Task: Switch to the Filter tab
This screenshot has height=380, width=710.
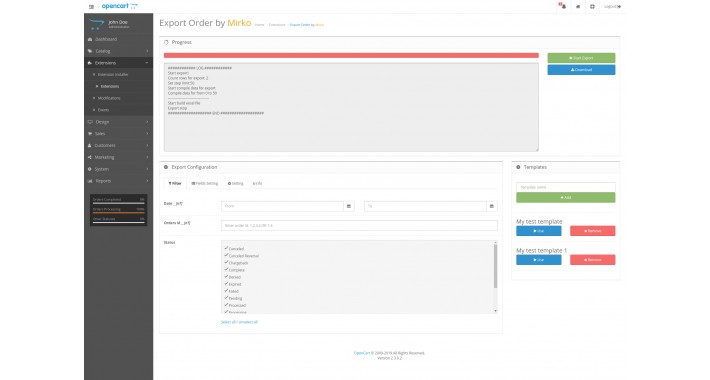Action: point(175,183)
